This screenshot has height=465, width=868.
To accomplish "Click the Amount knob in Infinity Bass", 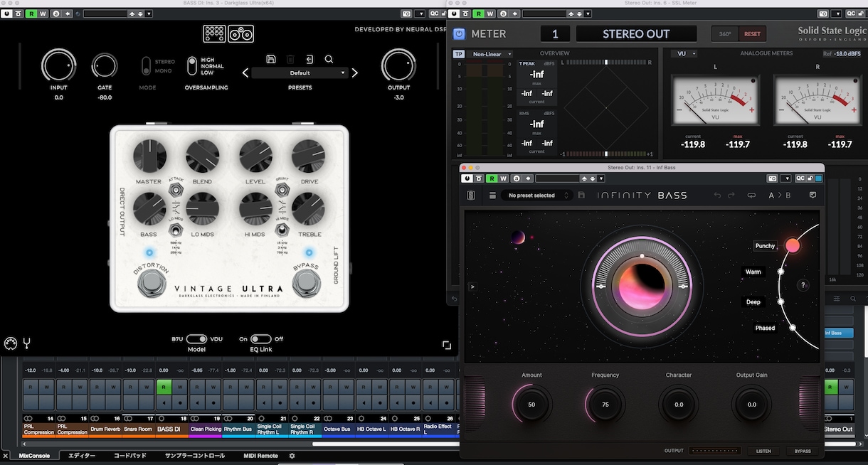I will pos(531,405).
